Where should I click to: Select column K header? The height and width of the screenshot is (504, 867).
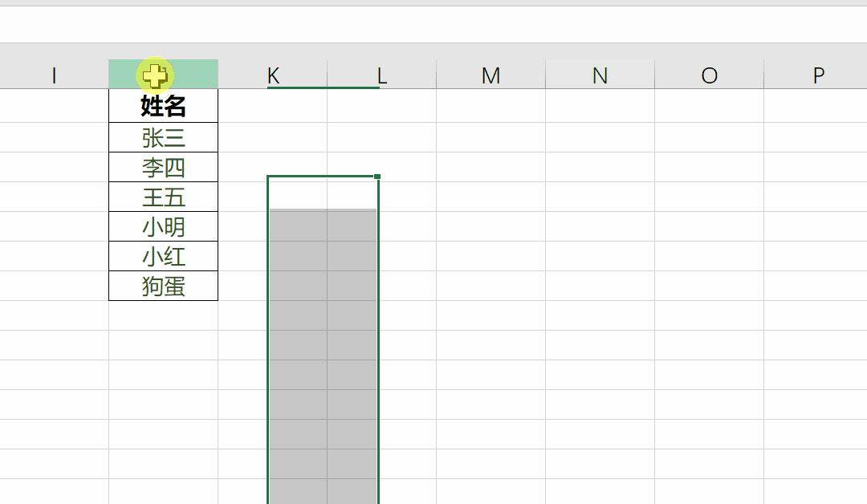pos(273,75)
